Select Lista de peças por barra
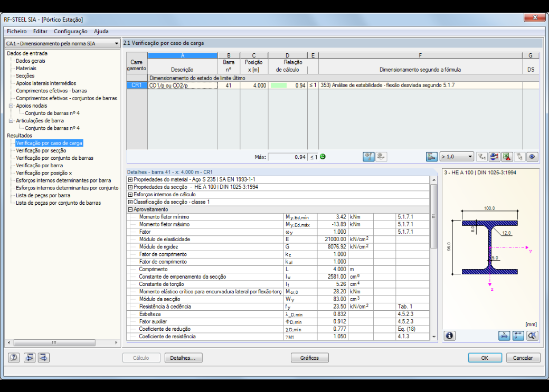 pyautogui.click(x=43, y=195)
